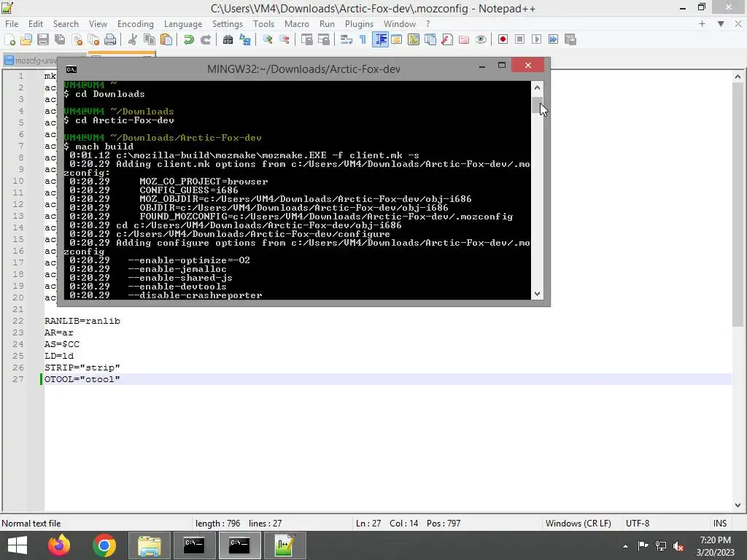Click Run macro multiple times icon
The width and height of the screenshot is (747, 560).
click(x=553, y=39)
